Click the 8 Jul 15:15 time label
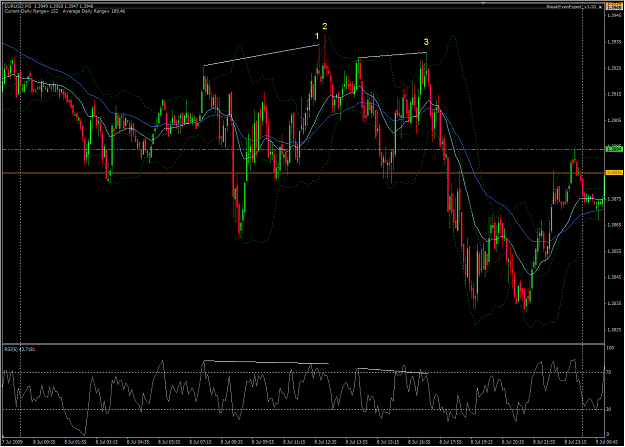625x447 pixels. pyautogui.click(x=388, y=442)
